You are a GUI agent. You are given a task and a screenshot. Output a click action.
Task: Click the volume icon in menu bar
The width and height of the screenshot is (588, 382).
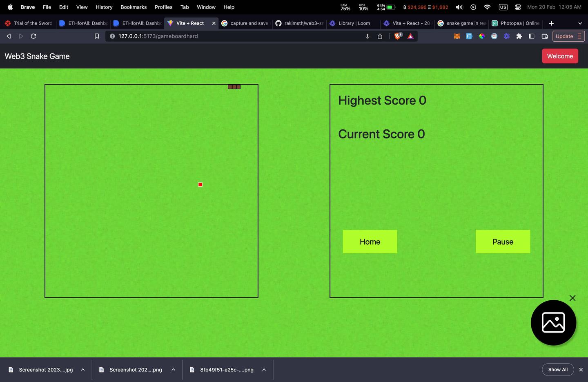click(459, 7)
